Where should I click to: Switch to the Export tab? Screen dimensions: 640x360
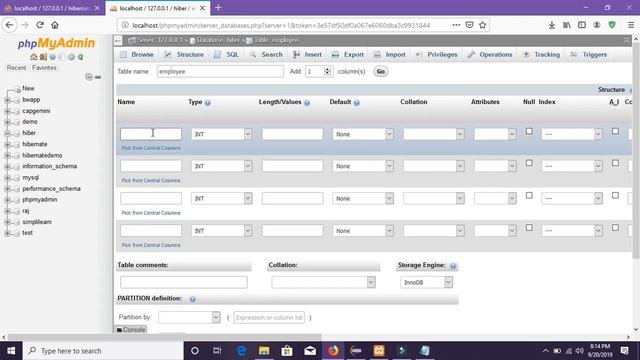pyautogui.click(x=348, y=55)
